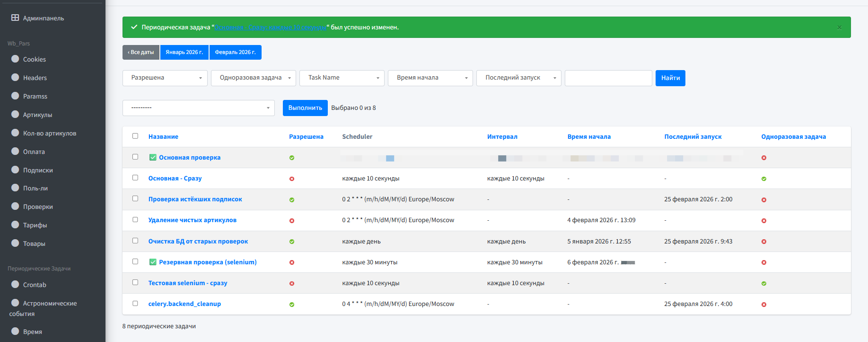
Task: Click green one-off icon in Тестовая selenium row
Action: click(x=764, y=283)
